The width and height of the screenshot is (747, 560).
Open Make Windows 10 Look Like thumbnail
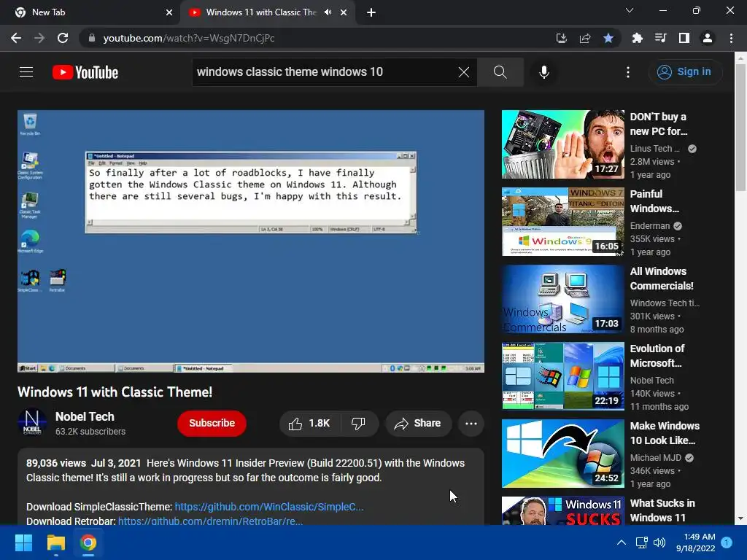562,454
